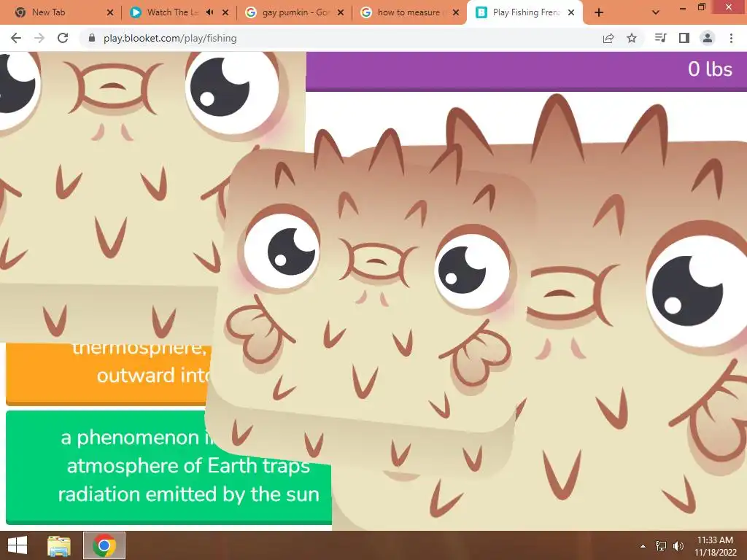The image size is (747, 560).
Task: Click the address bar URL
Action: (x=170, y=38)
